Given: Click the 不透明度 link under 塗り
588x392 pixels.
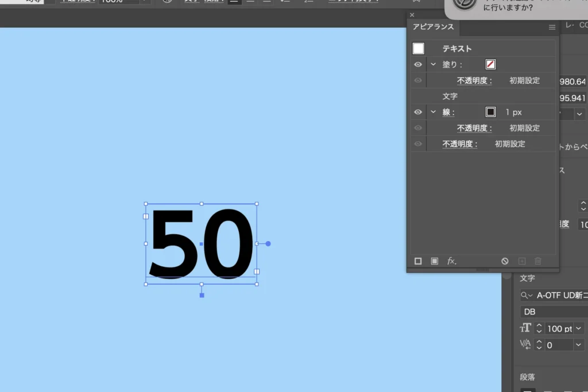Looking at the screenshot, I should pyautogui.click(x=474, y=80).
